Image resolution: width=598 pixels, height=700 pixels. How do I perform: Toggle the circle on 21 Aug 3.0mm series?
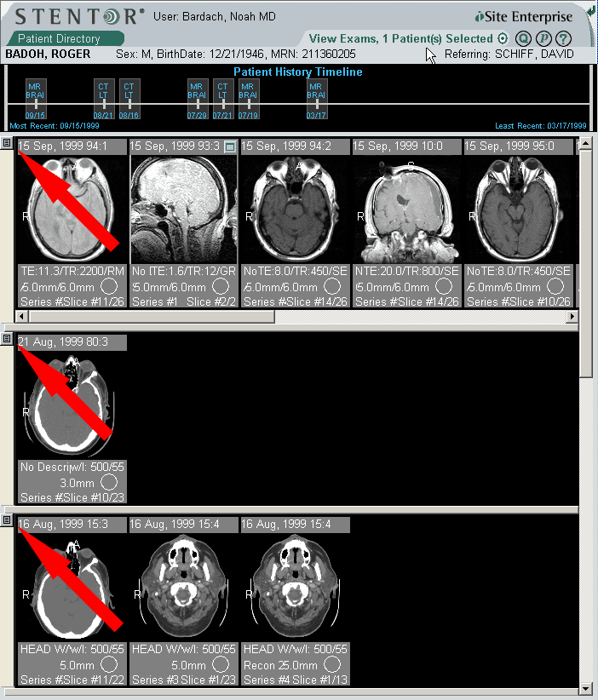pyautogui.click(x=108, y=483)
